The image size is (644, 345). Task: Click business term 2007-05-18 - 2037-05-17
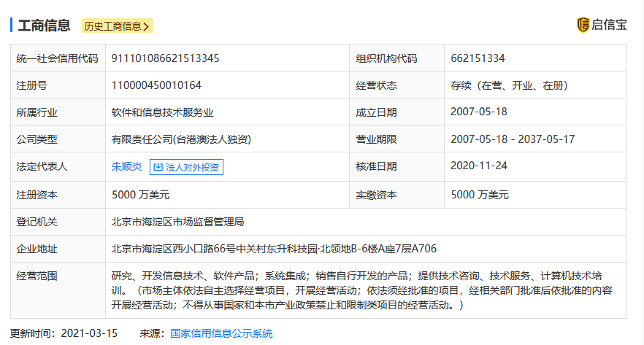(513, 139)
